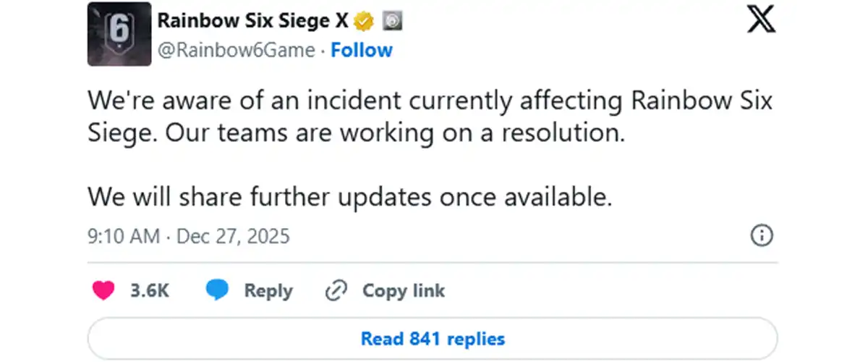This screenshot has height=362, width=868.
Task: Open the Rainbow Six Siege profile picture
Action: pos(119,34)
